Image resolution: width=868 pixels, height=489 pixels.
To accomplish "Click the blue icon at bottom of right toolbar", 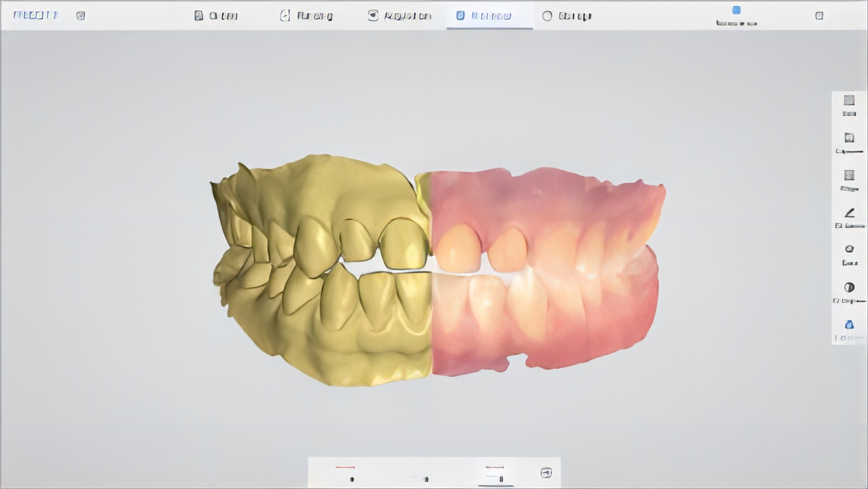I will coord(849,324).
